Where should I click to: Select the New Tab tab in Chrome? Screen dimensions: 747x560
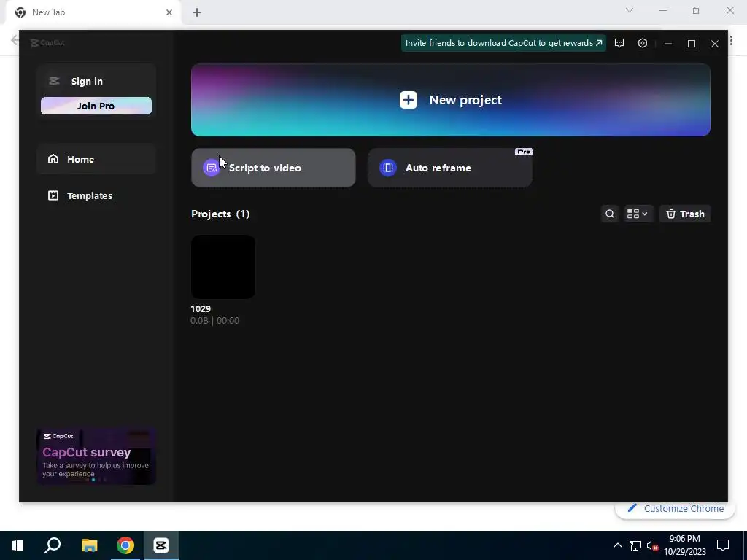[x=93, y=12]
